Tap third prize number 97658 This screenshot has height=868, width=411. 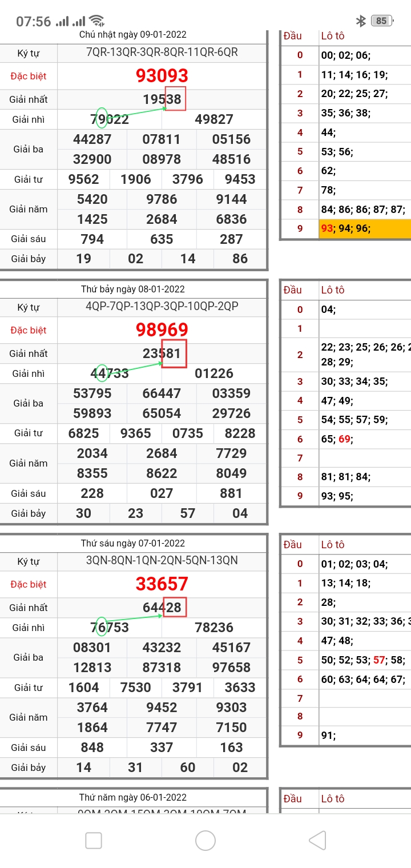point(231,668)
